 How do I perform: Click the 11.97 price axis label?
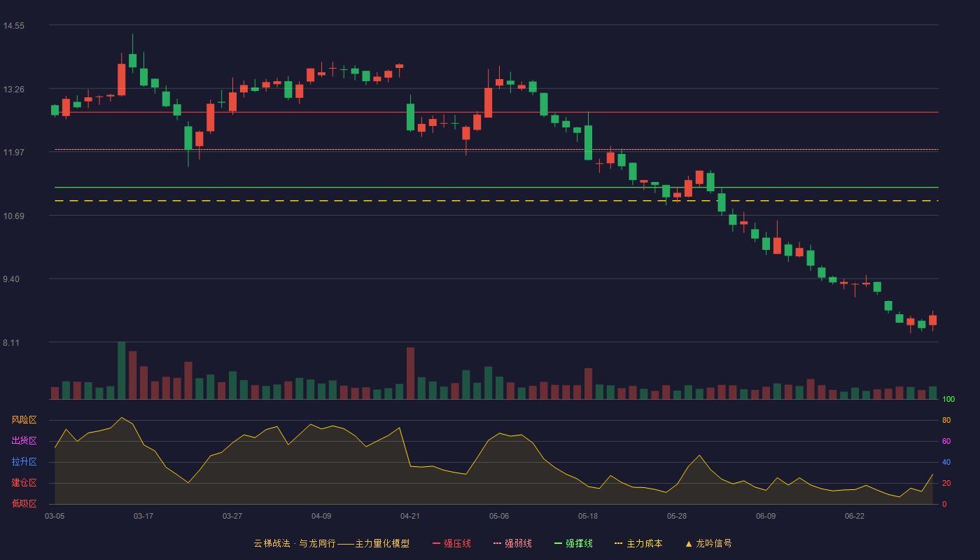coord(14,153)
